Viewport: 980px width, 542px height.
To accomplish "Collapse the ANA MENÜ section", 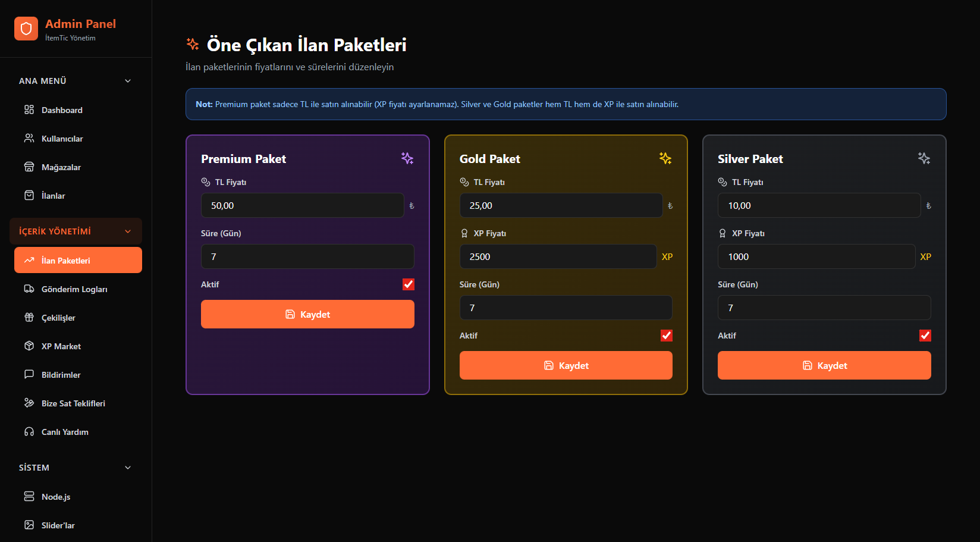I will [x=128, y=81].
